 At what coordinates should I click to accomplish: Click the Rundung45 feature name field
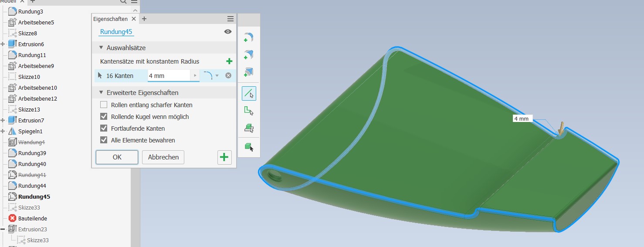click(116, 32)
